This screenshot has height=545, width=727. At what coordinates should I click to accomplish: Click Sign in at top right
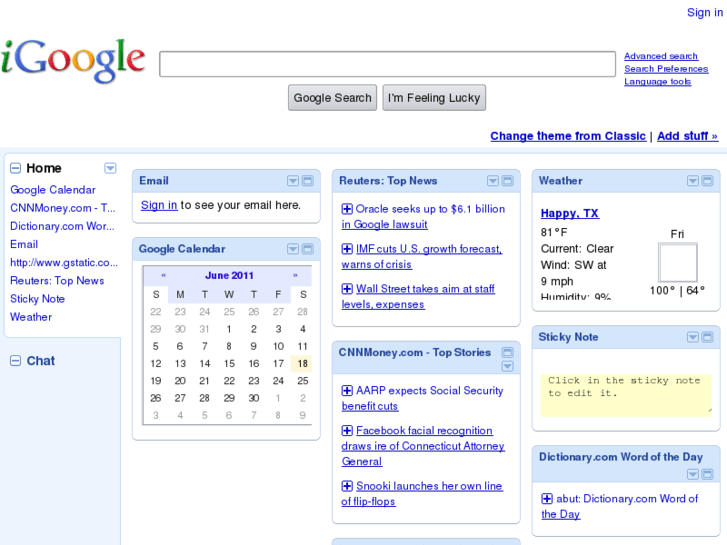[705, 13]
